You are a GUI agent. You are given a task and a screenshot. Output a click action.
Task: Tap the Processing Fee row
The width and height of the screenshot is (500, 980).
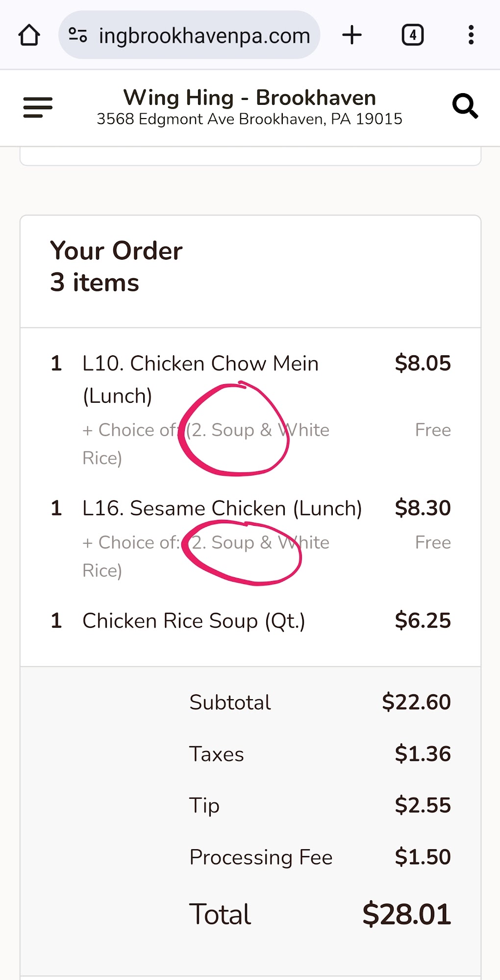coord(320,857)
